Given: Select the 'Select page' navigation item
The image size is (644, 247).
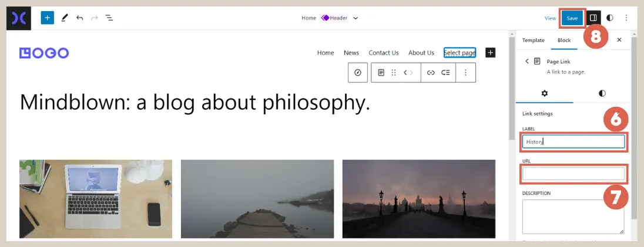Looking at the screenshot, I should (459, 53).
